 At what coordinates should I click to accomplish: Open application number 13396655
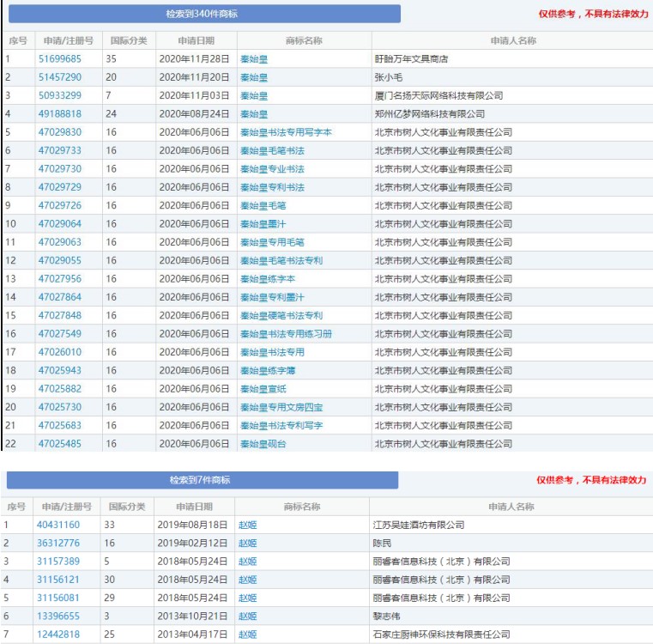pos(57,617)
